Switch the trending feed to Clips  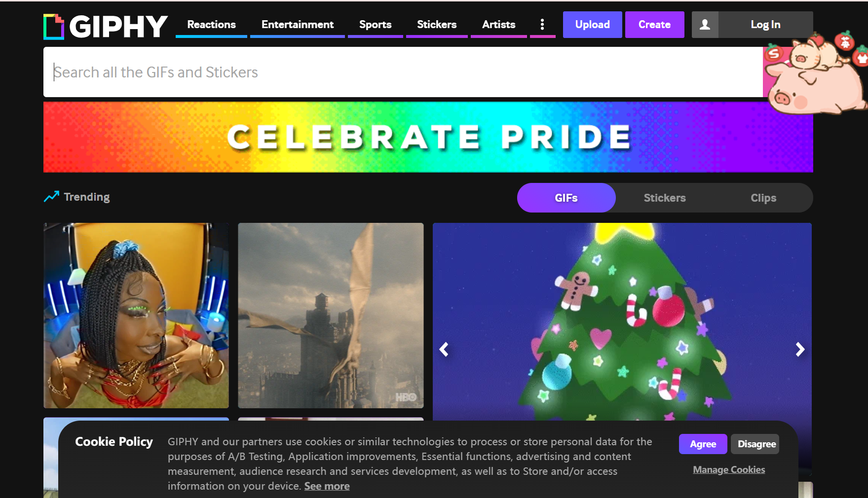click(x=763, y=198)
